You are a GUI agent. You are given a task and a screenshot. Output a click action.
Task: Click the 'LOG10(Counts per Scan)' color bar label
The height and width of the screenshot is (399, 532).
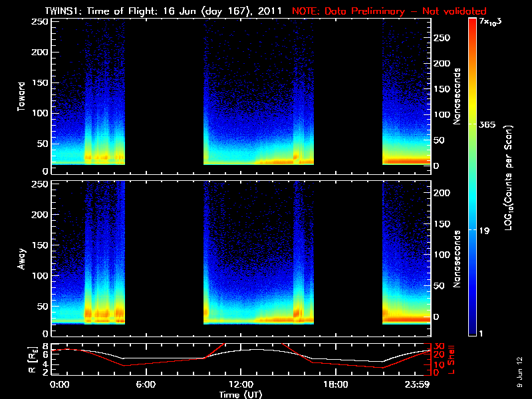point(507,178)
